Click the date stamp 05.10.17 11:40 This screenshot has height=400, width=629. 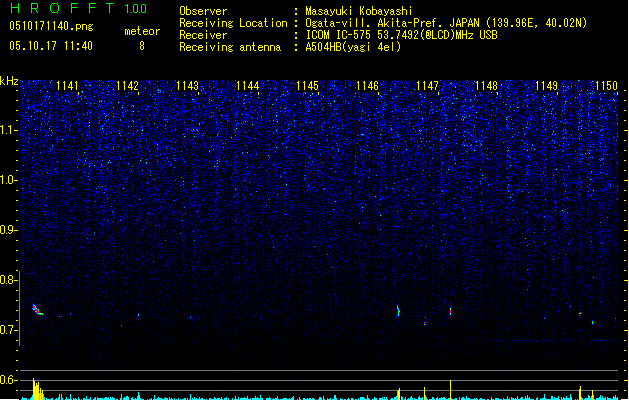pos(51,46)
